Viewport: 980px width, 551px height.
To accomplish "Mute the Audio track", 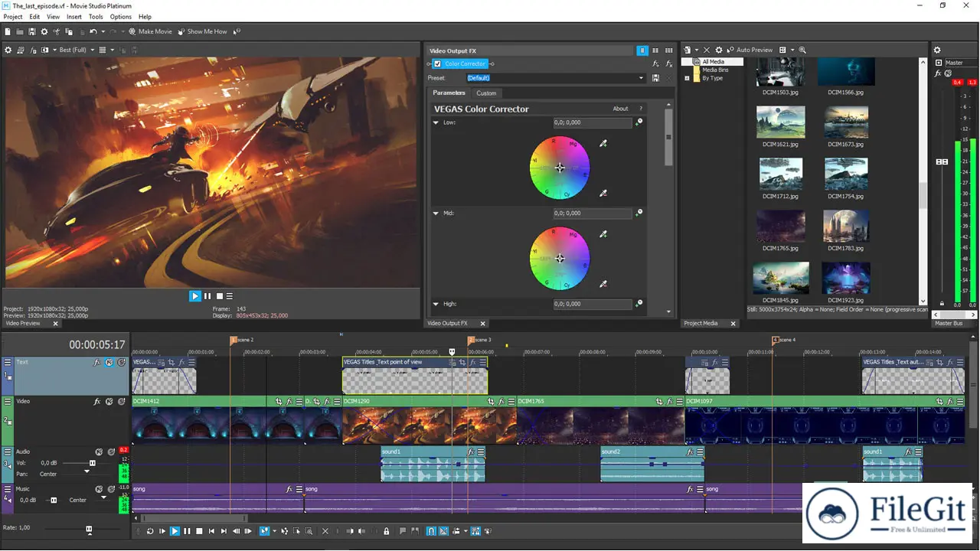I will coord(99,452).
